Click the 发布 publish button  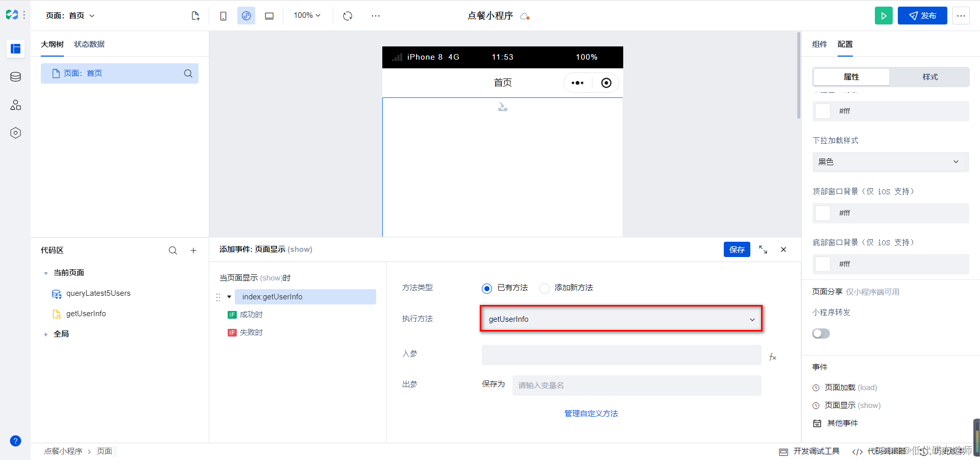click(922, 16)
